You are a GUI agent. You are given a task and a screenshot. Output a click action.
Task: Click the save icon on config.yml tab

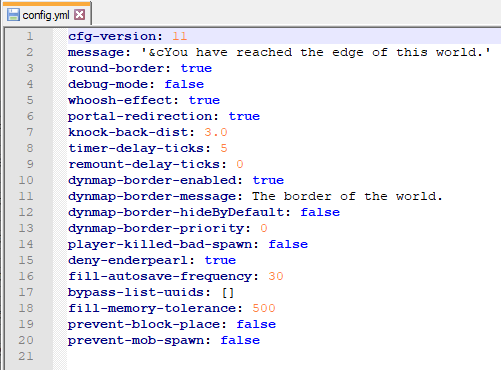tap(13, 15)
